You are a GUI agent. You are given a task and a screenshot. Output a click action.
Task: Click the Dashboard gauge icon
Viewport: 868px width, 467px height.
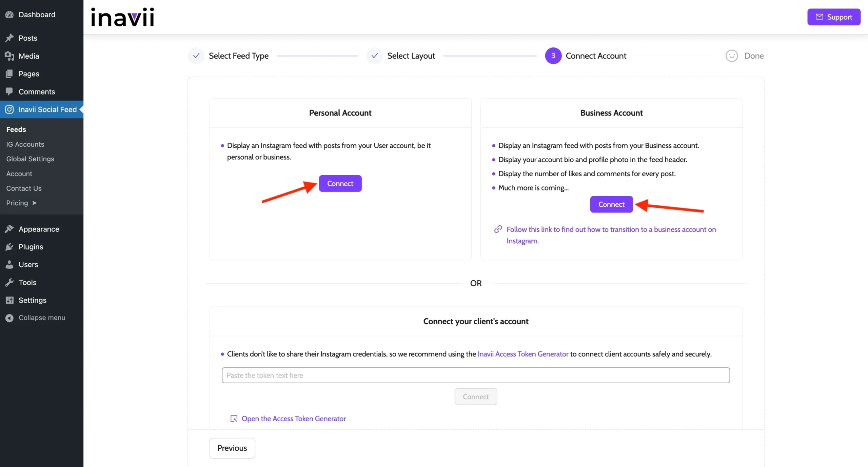tap(9, 15)
